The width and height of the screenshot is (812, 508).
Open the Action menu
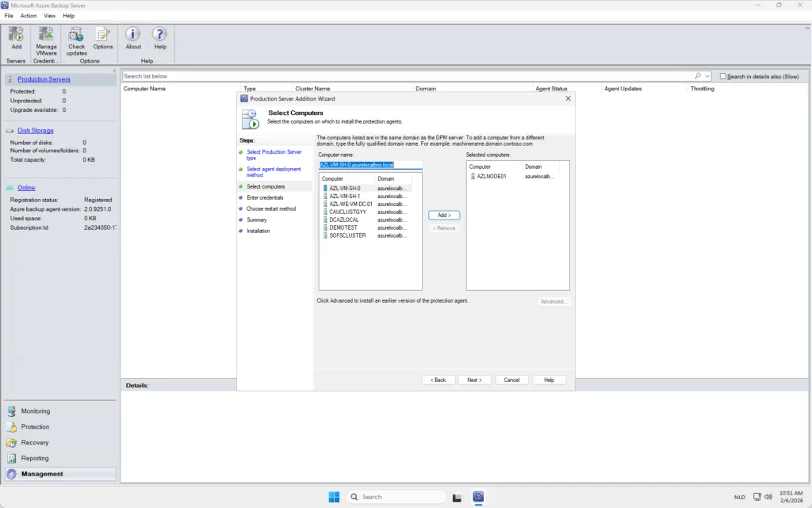tap(29, 16)
